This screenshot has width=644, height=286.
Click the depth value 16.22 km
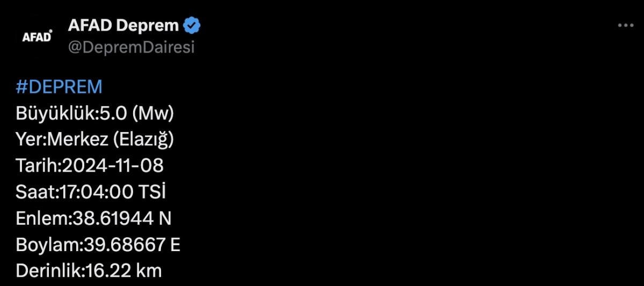click(123, 271)
